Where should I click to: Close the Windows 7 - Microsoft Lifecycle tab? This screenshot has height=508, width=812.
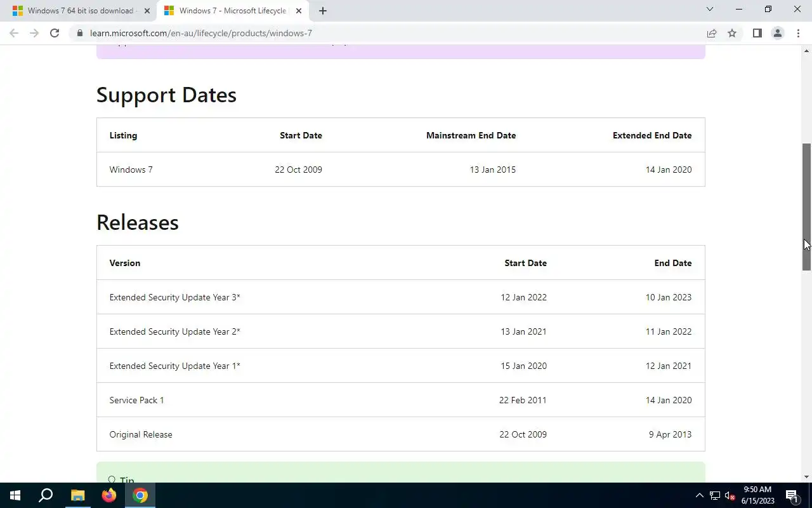299,11
